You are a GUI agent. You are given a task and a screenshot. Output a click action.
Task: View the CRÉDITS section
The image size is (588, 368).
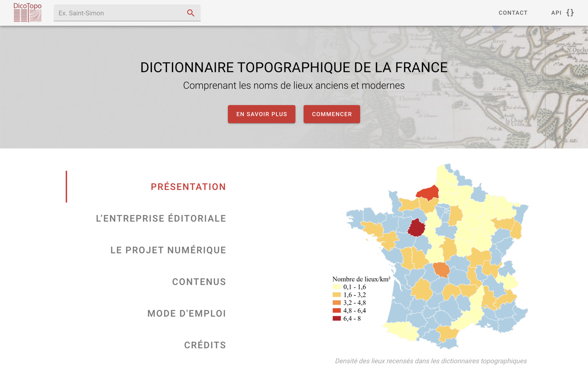click(x=205, y=345)
